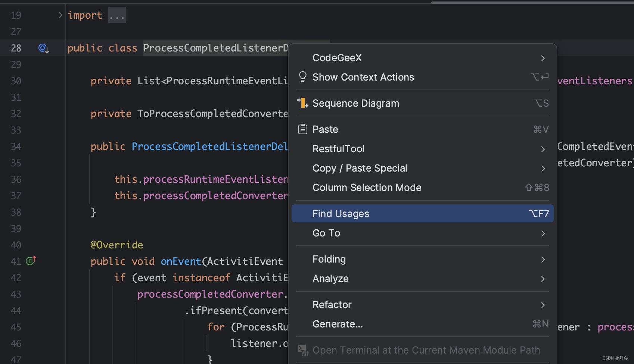Open the Analyze submenu
This screenshot has width=634, height=364.
click(x=330, y=279)
